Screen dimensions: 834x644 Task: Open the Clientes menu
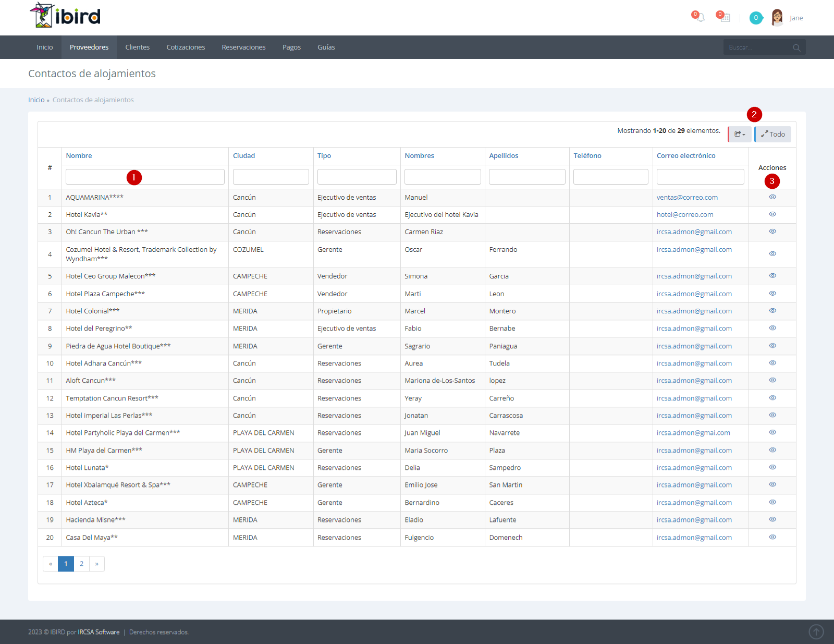pos(138,47)
